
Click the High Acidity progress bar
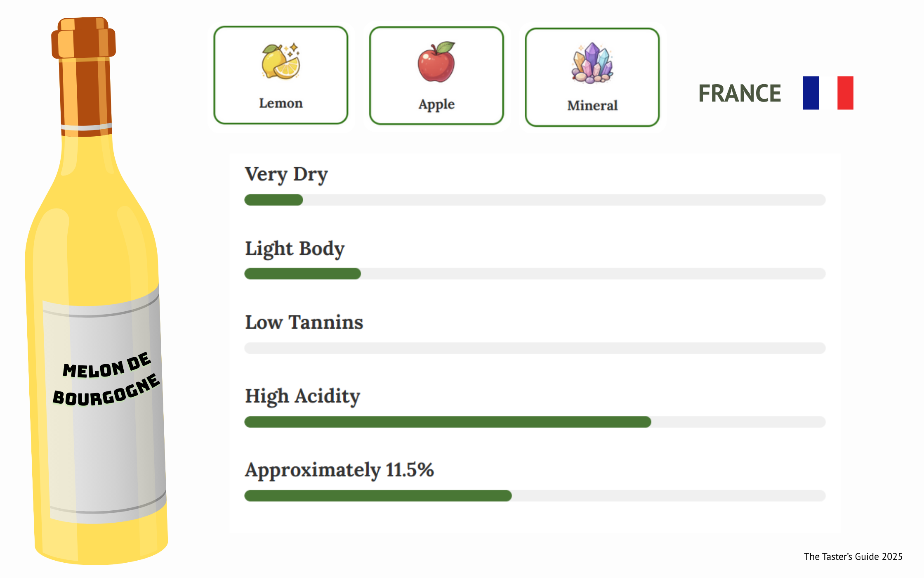click(535, 422)
